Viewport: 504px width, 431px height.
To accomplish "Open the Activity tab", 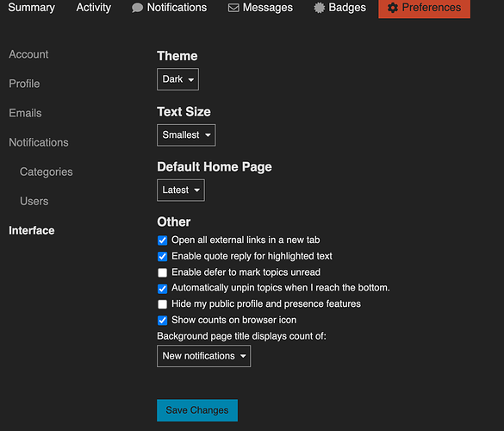I will 94,8.
